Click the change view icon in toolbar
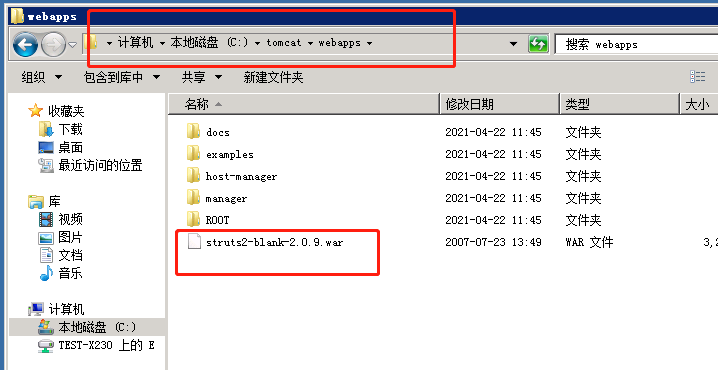This screenshot has width=718, height=370. [697, 77]
